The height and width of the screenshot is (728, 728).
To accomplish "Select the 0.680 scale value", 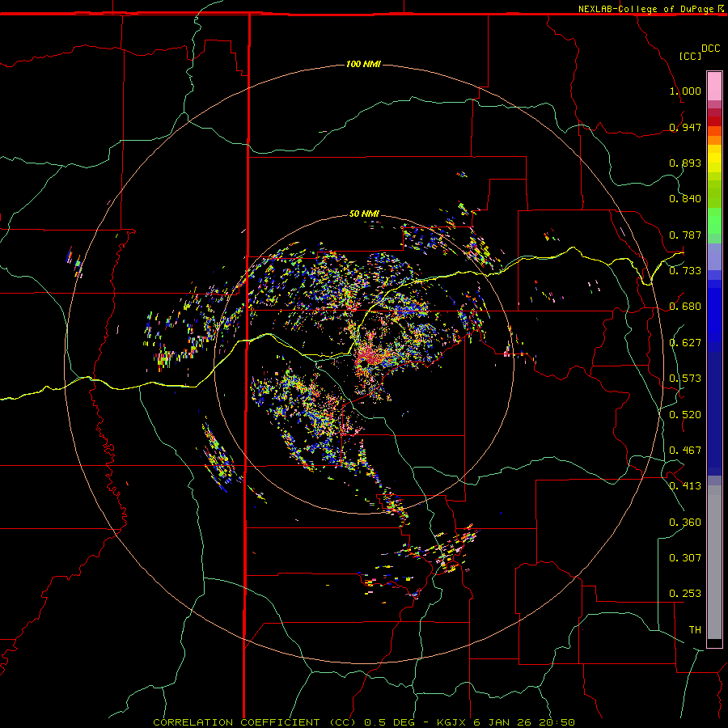I will [x=685, y=307].
